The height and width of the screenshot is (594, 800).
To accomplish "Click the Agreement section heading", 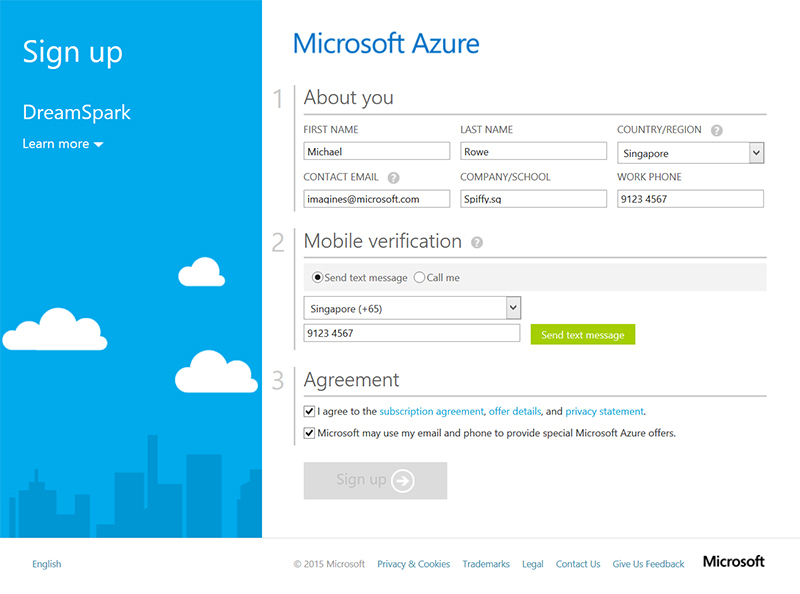I will pyautogui.click(x=351, y=380).
